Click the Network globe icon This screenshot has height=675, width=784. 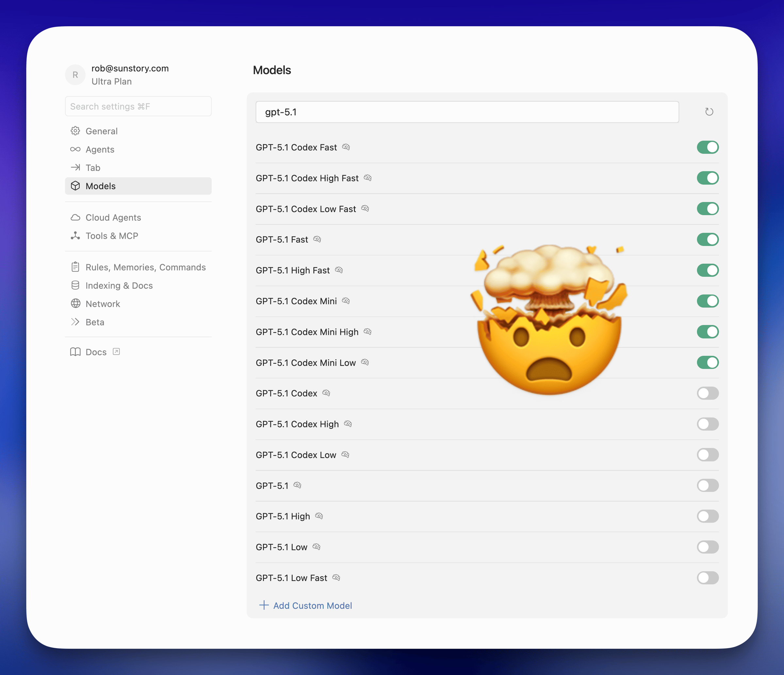point(75,304)
